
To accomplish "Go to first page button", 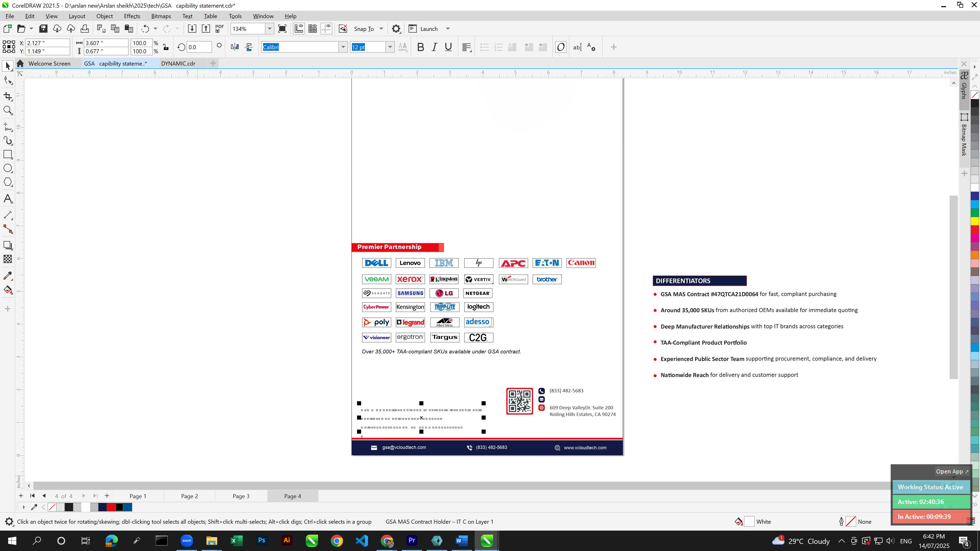I will [x=32, y=496].
